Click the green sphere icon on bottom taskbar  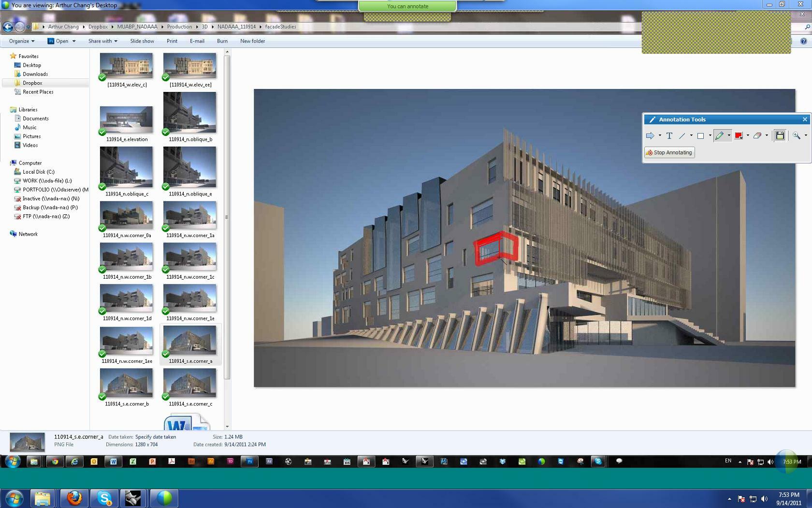tap(164, 498)
